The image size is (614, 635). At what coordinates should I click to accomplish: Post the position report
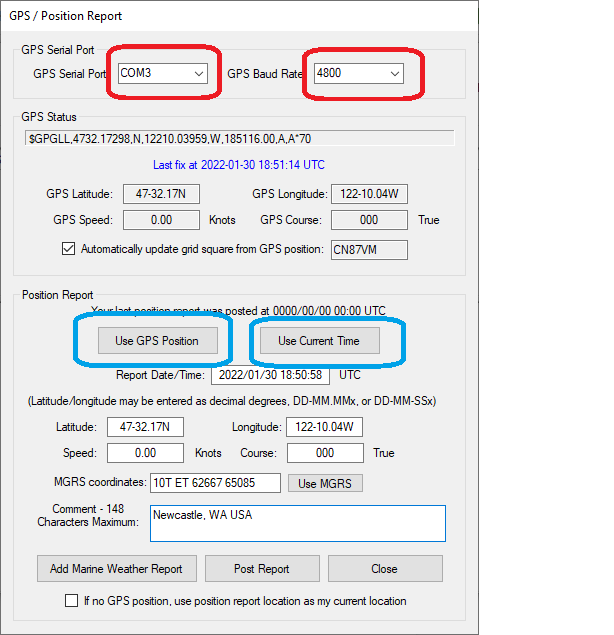point(262,569)
